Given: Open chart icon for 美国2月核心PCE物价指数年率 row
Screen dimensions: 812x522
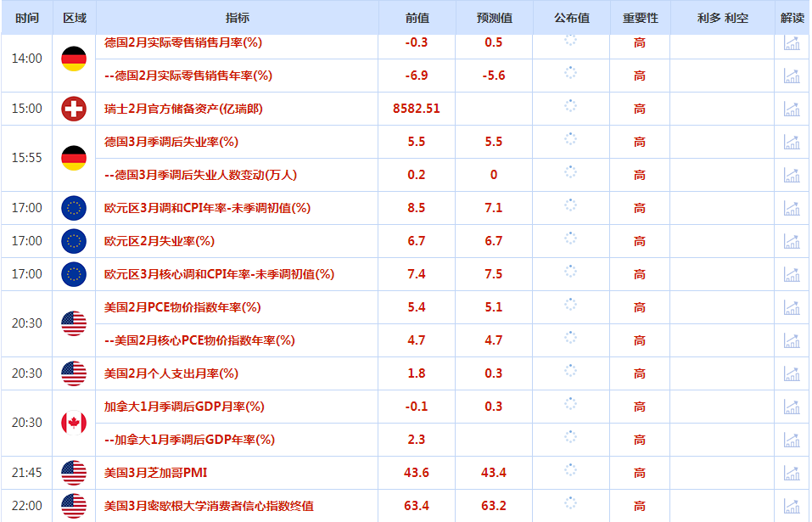Looking at the screenshot, I should [792, 340].
